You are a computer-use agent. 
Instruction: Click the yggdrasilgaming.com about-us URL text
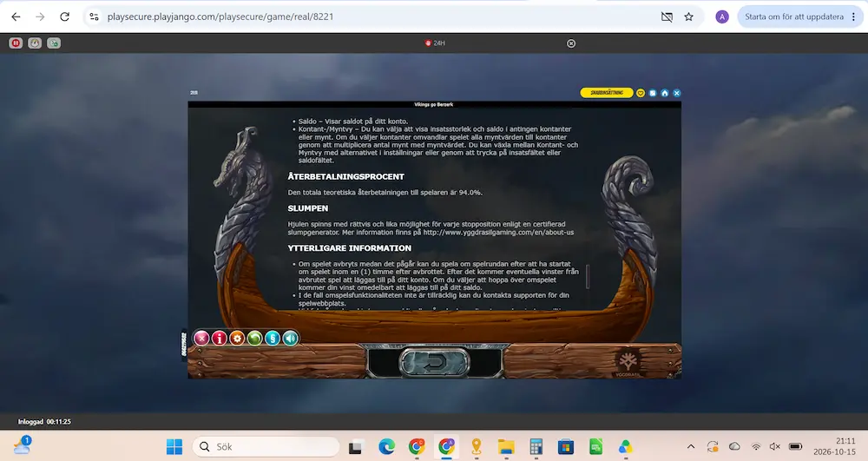coord(498,233)
